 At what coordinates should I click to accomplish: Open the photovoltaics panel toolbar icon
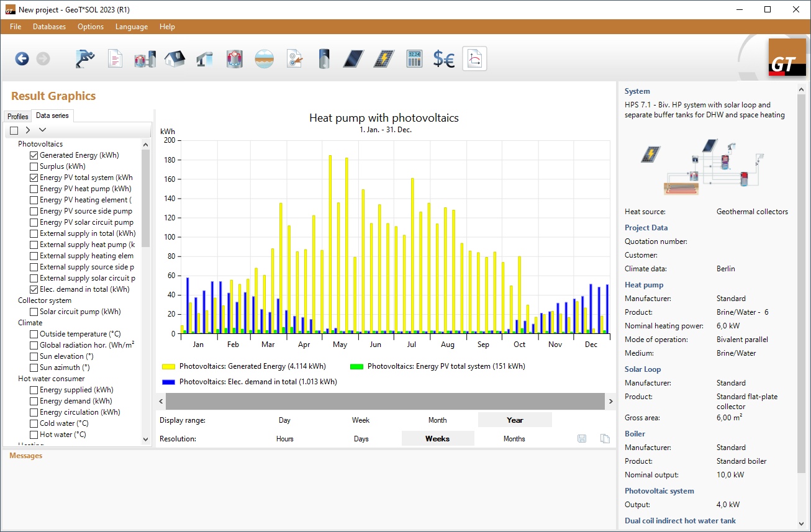[384, 59]
